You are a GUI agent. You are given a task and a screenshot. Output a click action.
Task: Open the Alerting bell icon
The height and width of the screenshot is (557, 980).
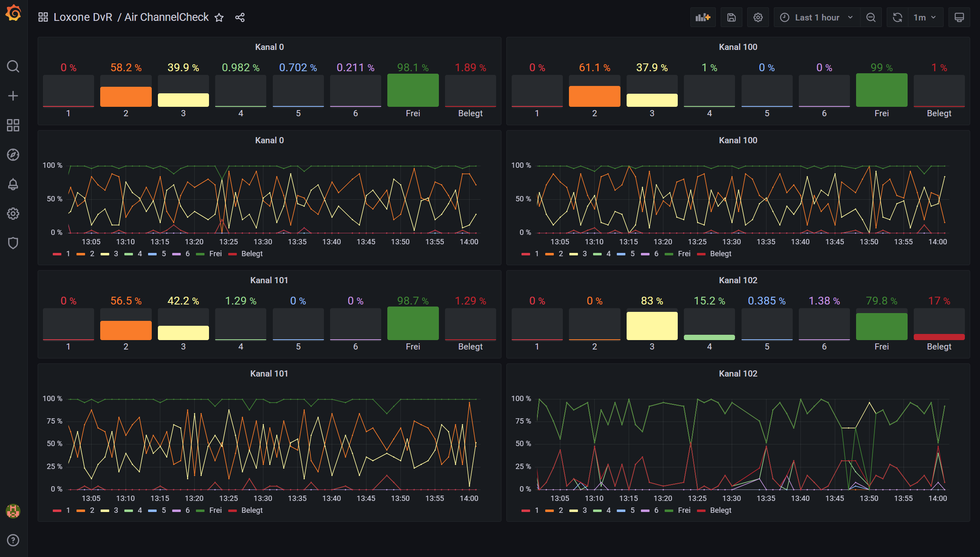click(13, 184)
